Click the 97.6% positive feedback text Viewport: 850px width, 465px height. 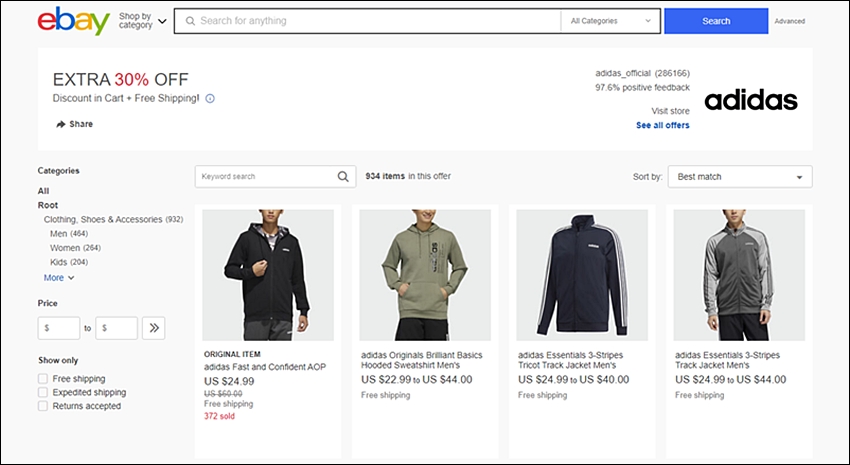point(642,87)
